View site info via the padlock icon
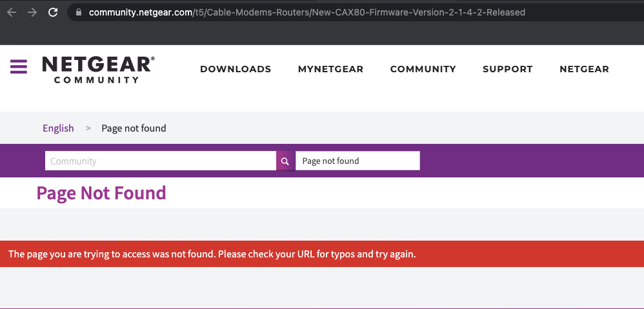 79,12
